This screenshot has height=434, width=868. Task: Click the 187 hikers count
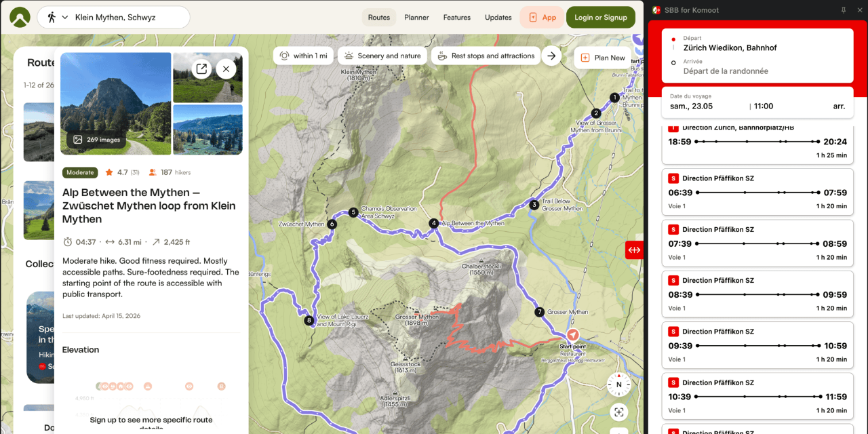tap(170, 172)
